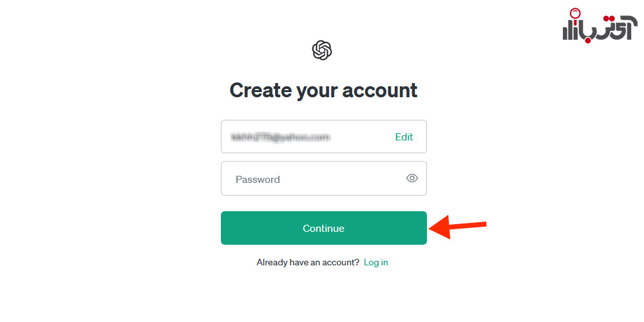Screen dimensions: 644x322
Task: Click the red dot in the watermark logo
Action: (x=588, y=41)
